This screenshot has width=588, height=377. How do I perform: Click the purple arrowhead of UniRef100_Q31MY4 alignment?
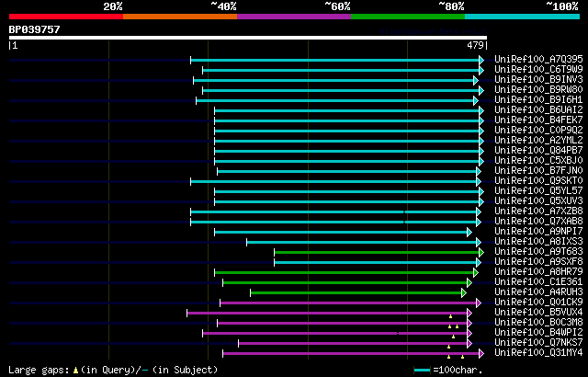(481, 354)
